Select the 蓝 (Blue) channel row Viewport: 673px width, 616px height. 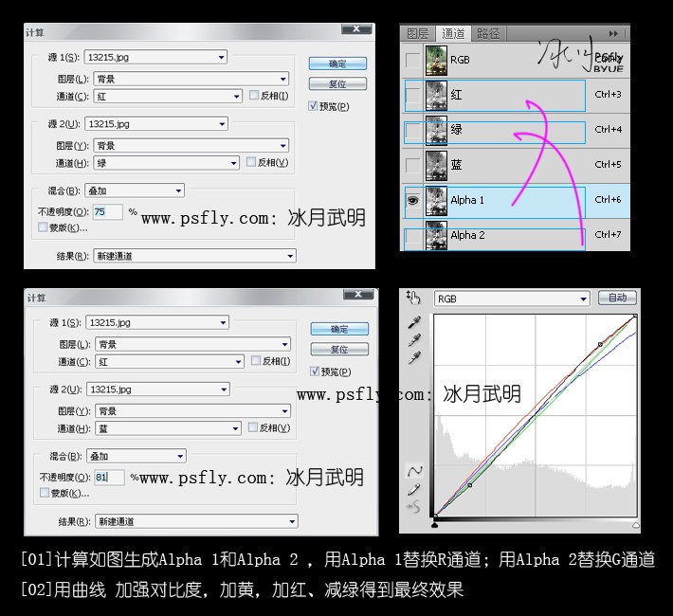(516, 165)
